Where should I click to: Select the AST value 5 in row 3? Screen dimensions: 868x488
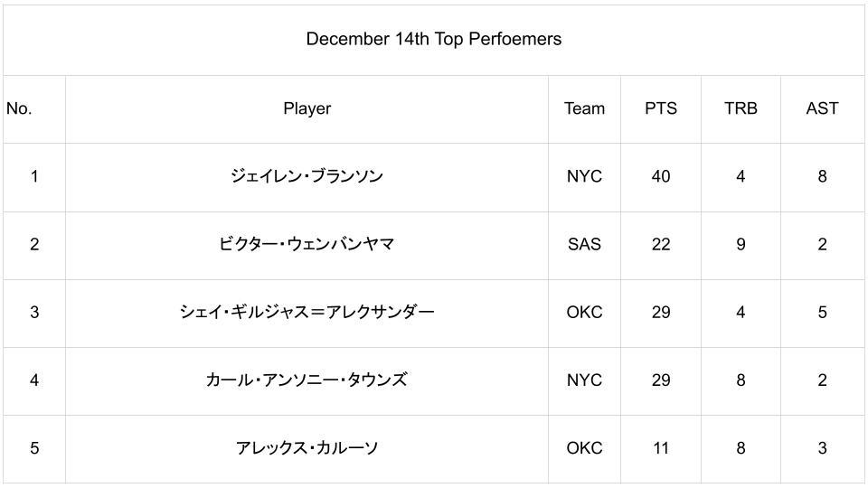[822, 312]
